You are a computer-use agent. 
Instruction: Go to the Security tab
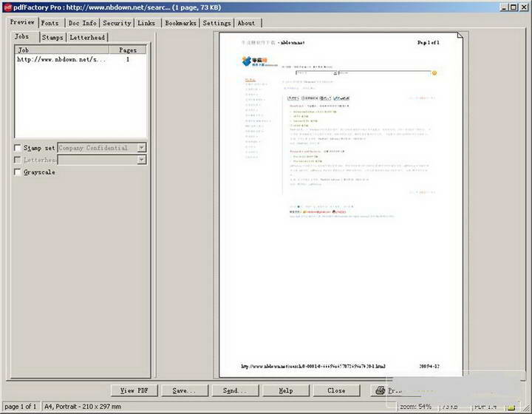[117, 23]
